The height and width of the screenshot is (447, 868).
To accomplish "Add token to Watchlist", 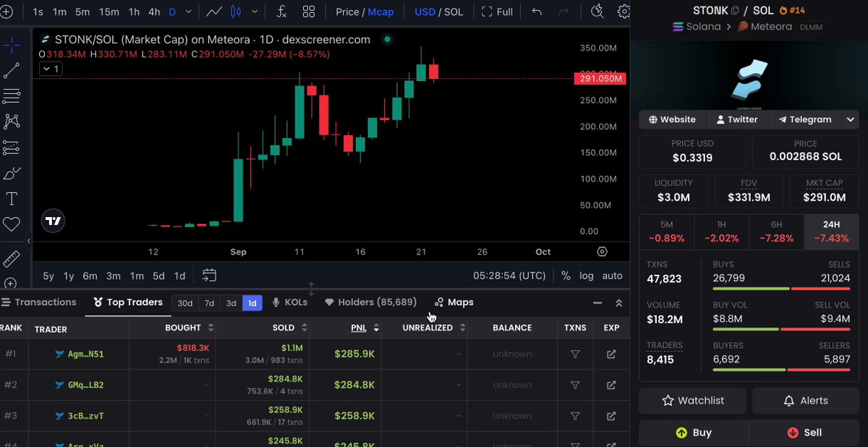I will click(x=692, y=401).
